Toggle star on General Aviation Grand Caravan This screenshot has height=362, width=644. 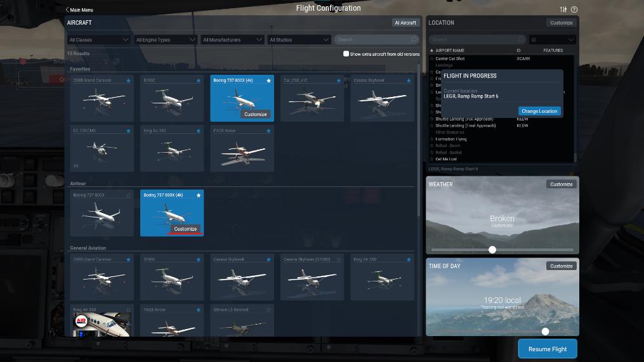pos(129,259)
